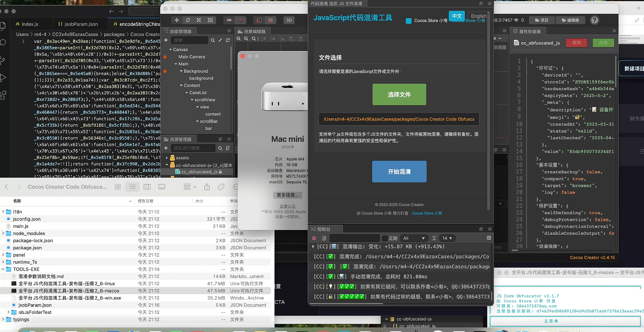Switch Finder to gallery view

(162, 187)
